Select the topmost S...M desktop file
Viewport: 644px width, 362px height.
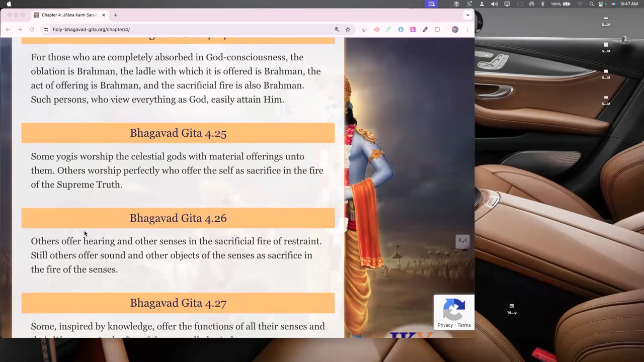click(x=606, y=21)
